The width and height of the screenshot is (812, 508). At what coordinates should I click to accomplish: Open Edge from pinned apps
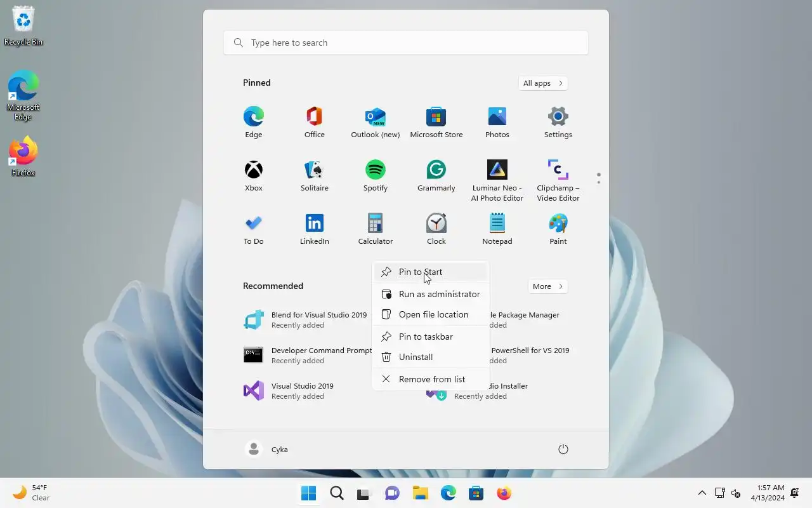pos(254,123)
